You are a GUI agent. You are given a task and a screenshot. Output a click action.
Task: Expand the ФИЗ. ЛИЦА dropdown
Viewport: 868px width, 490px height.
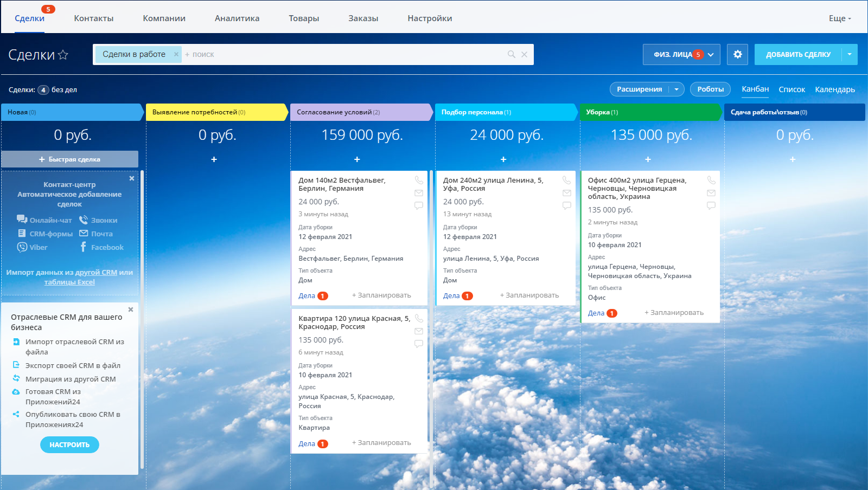711,54
